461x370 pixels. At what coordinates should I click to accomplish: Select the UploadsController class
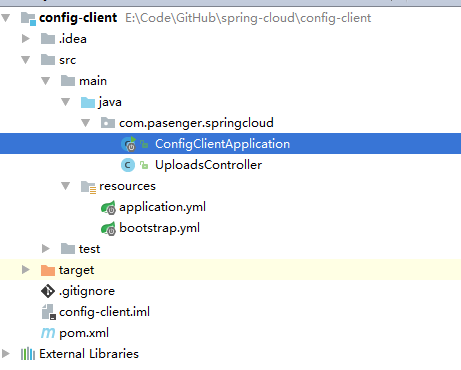click(x=209, y=165)
